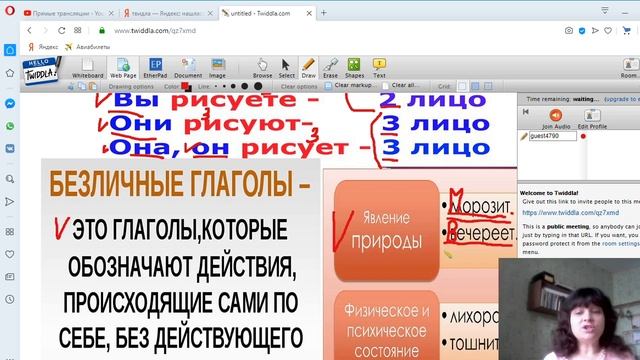640x360 pixels.
Task: Choose the thinnest line width dot
Action: tap(216, 86)
